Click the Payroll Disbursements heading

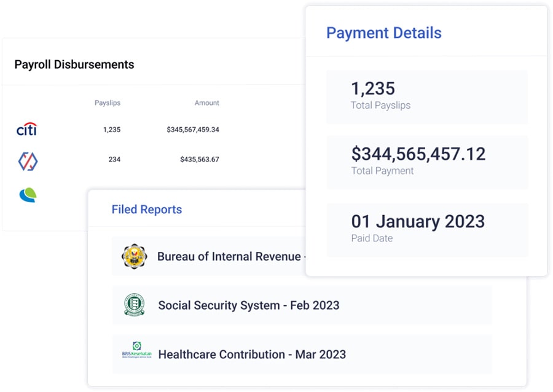pyautogui.click(x=74, y=65)
